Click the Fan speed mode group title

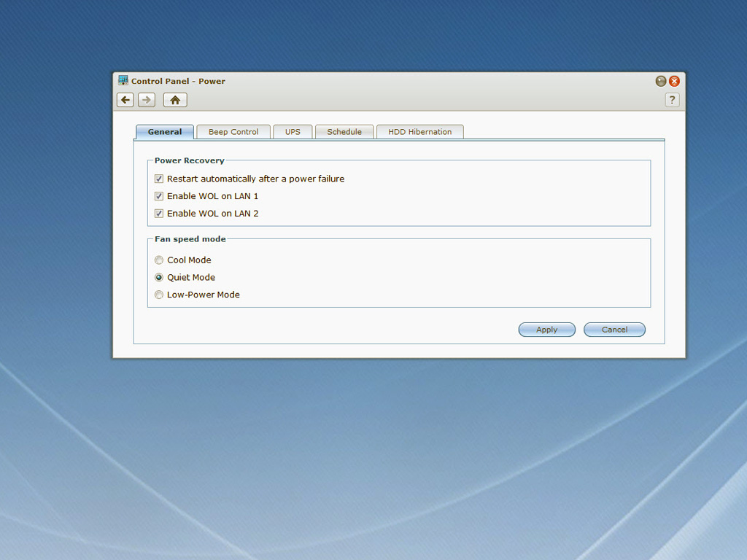(190, 239)
